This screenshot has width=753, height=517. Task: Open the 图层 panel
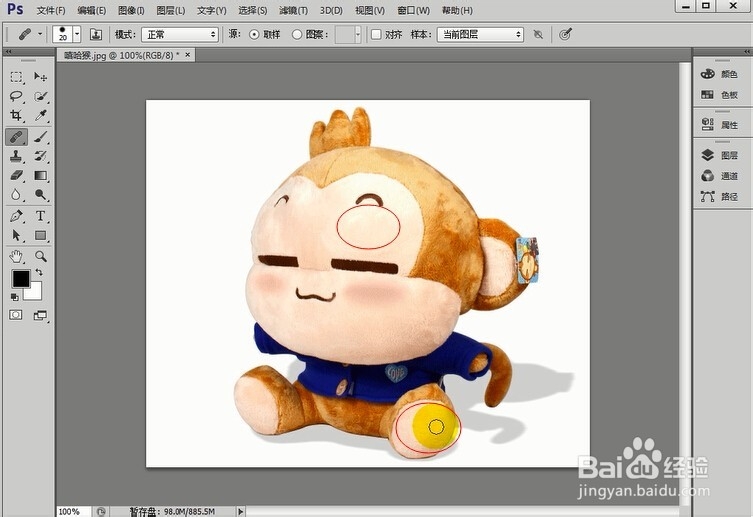coord(720,155)
